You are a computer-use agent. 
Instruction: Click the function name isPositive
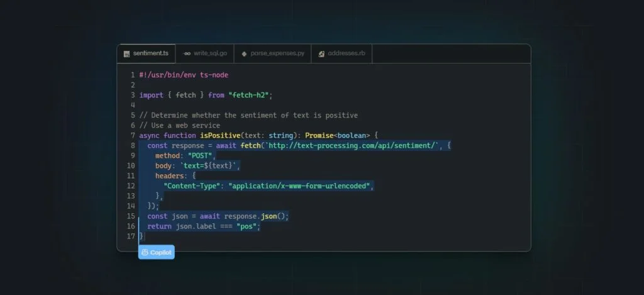[x=220, y=135]
